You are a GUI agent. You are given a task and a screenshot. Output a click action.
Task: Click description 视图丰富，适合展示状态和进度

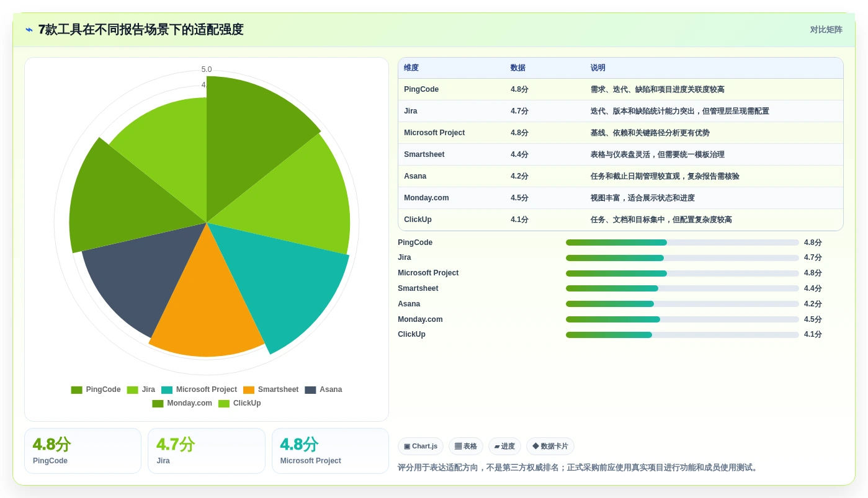(x=643, y=198)
